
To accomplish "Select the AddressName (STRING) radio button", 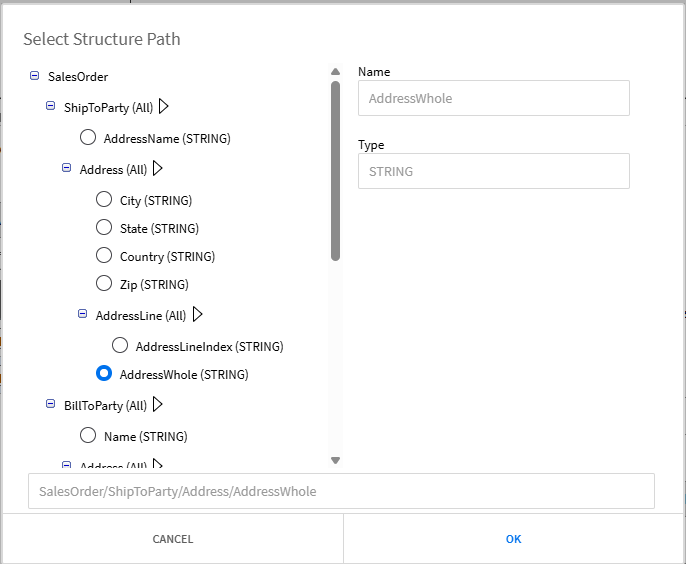I will coord(88,137).
